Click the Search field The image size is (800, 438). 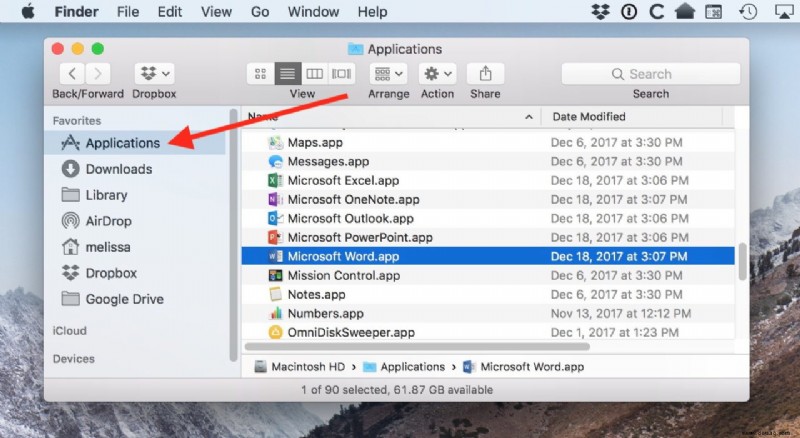651,74
